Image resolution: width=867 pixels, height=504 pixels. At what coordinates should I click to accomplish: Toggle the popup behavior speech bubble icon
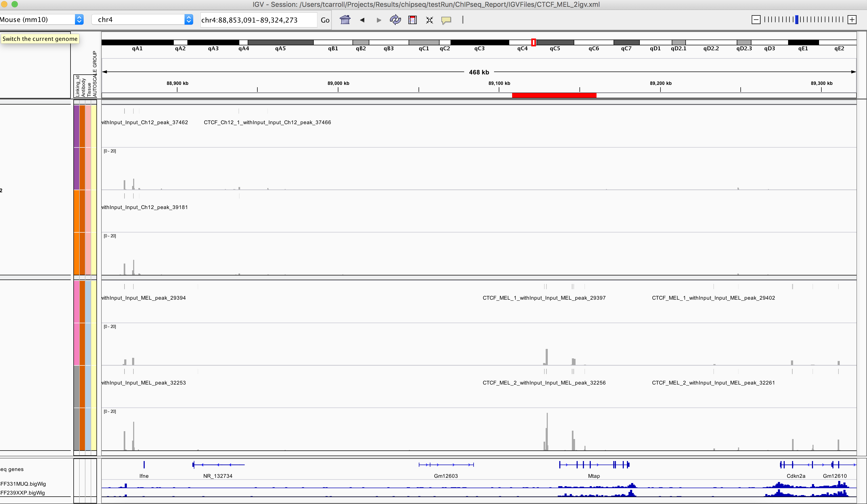[x=446, y=20]
